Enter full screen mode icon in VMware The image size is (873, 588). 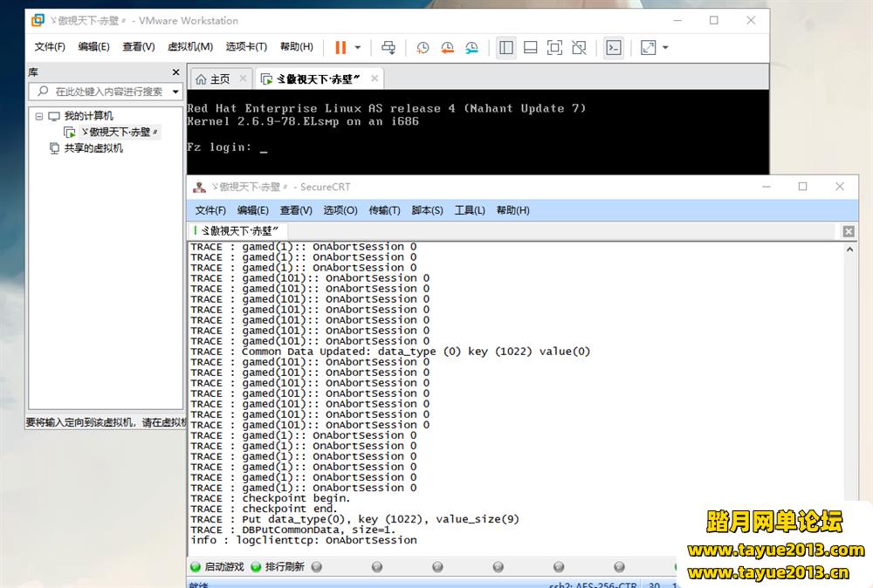[554, 47]
